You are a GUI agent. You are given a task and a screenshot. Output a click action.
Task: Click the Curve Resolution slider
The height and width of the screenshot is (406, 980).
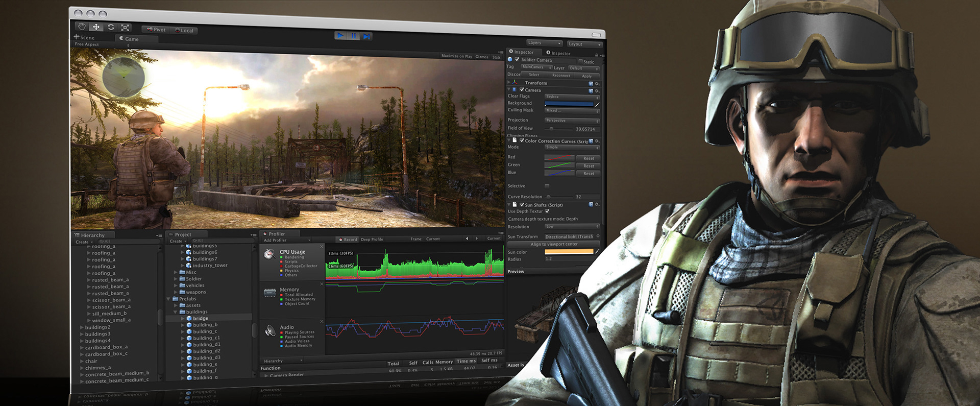click(x=558, y=197)
